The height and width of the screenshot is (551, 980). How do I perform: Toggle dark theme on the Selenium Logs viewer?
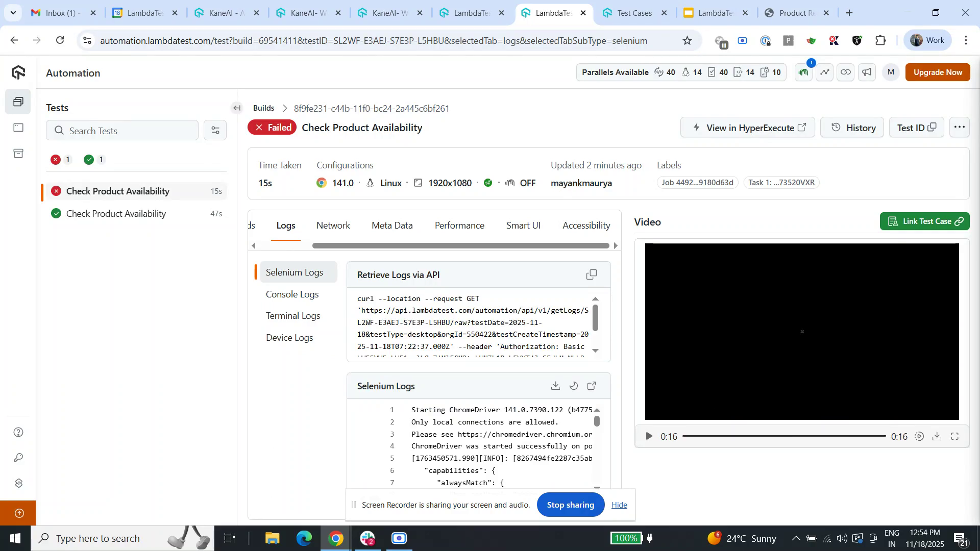574,386
